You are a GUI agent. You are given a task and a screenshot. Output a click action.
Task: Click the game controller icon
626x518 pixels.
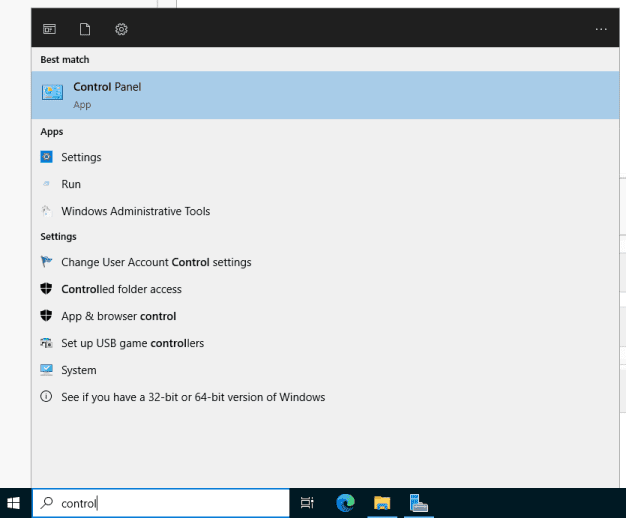tap(46, 343)
